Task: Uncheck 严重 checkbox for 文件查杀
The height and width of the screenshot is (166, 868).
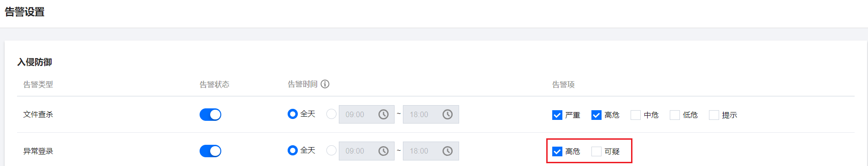Action: (x=557, y=115)
